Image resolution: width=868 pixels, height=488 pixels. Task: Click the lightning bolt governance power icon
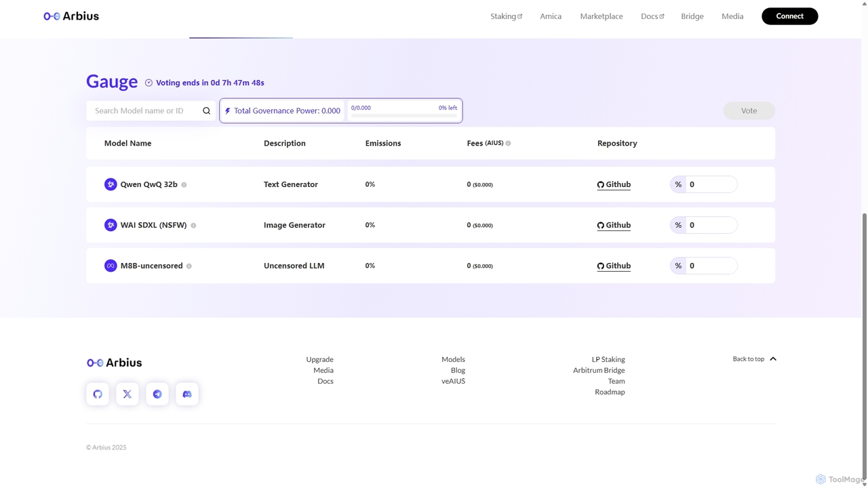coord(228,110)
